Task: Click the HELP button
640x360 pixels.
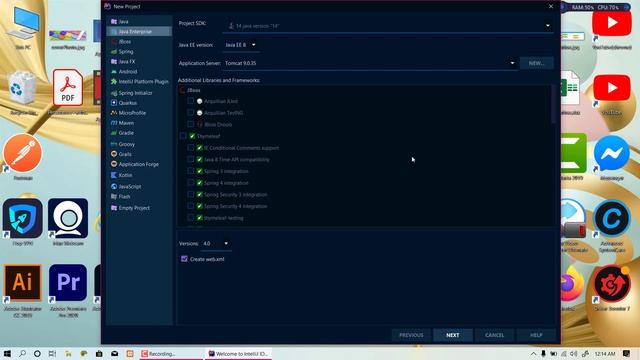Action: point(536,335)
